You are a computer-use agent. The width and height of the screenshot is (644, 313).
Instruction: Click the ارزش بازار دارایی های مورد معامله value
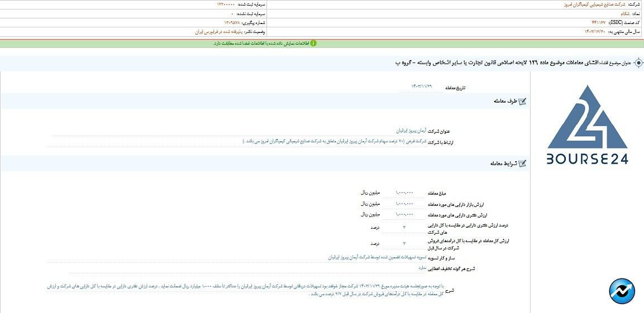tap(404, 204)
